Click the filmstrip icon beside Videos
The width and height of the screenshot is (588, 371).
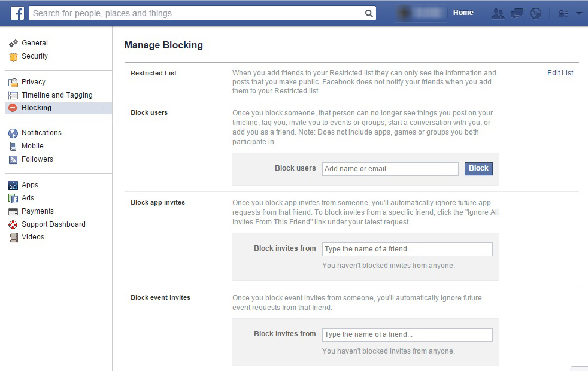tap(14, 237)
